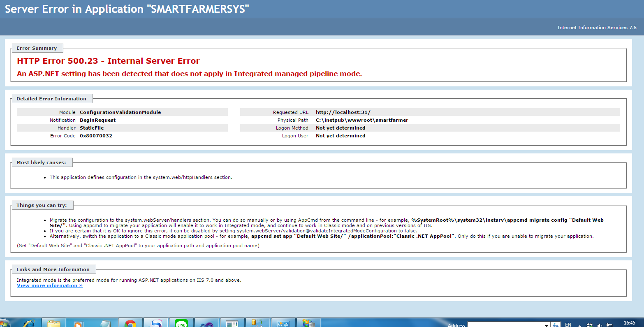Viewport: 644px width, 327px height.
Task: Click the 'appcmd set app' command text
Action: 353,236
